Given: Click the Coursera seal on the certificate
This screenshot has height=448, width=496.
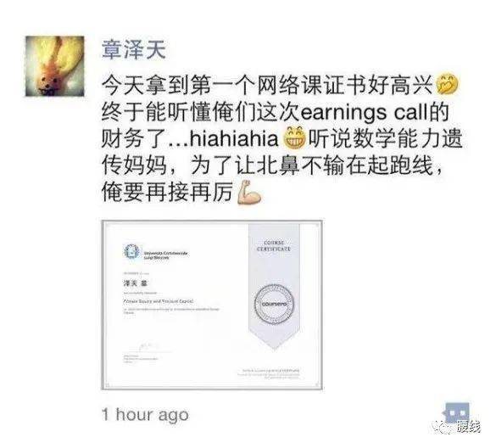Looking at the screenshot, I should (x=274, y=304).
